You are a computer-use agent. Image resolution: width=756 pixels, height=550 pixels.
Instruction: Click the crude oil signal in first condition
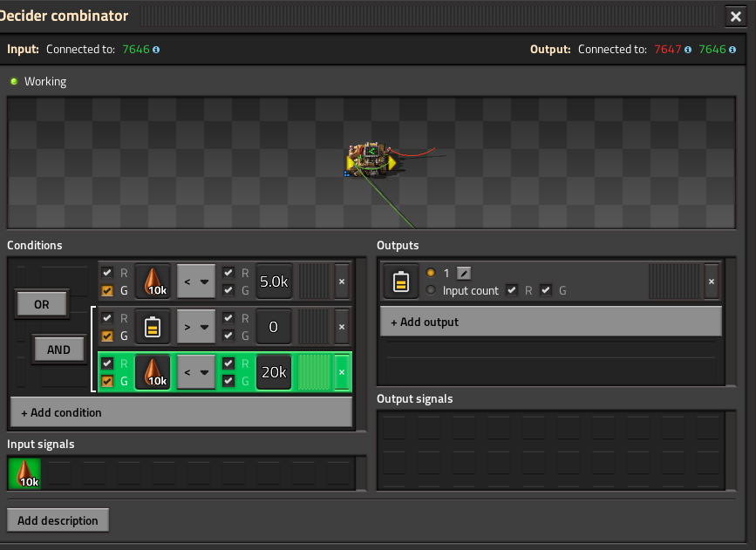point(153,282)
